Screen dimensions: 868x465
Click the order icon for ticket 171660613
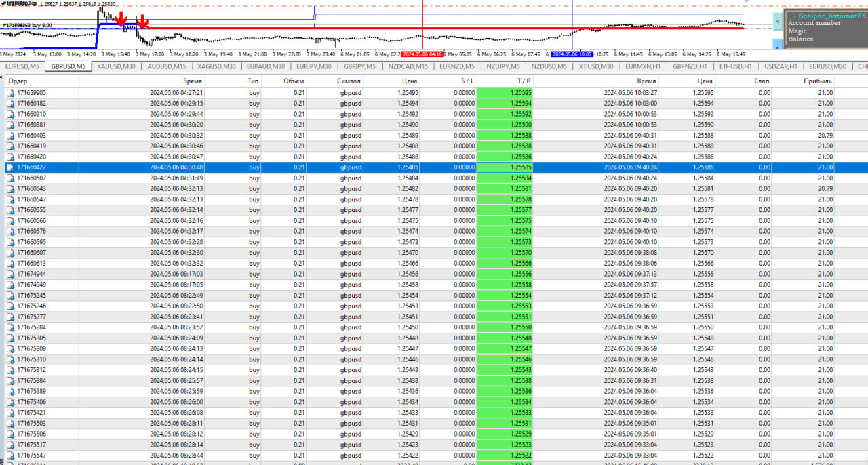pos(10,264)
